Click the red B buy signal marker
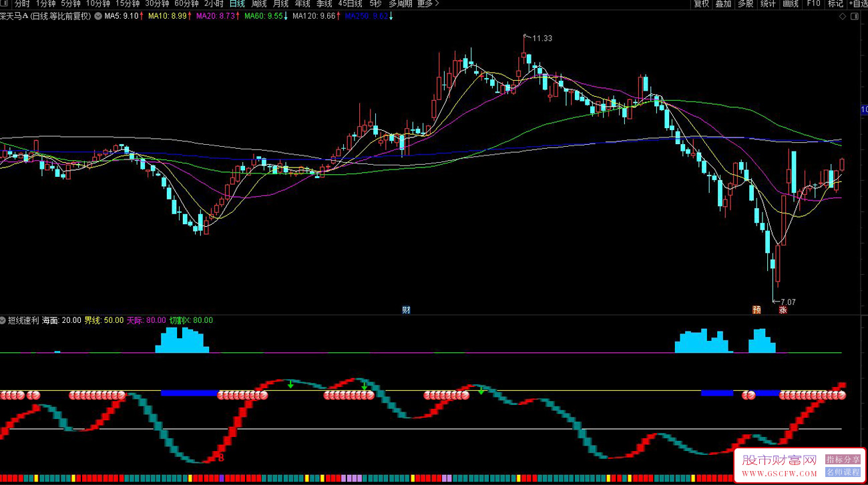The height and width of the screenshot is (485, 868). [220, 458]
